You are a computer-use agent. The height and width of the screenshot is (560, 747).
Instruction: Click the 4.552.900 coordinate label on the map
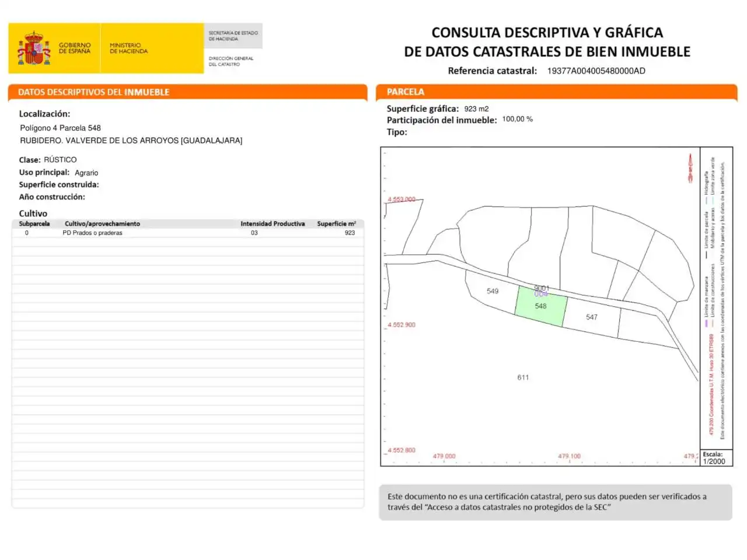tap(402, 325)
